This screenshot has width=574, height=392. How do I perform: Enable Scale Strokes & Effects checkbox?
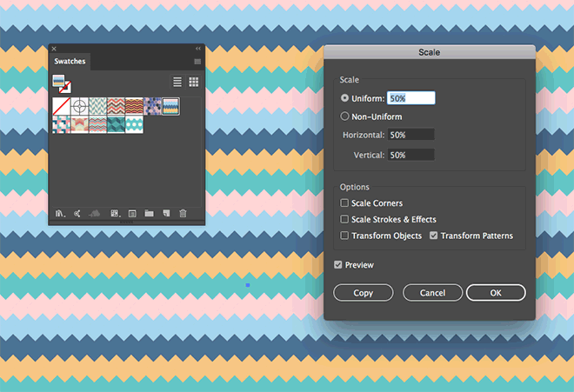tap(344, 219)
